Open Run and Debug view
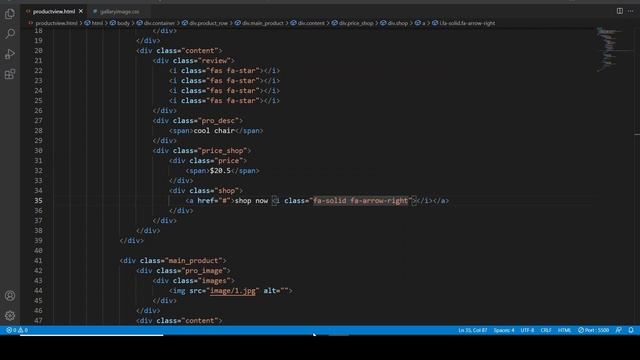Screen dimensions: 640x360 pyautogui.click(x=10, y=54)
